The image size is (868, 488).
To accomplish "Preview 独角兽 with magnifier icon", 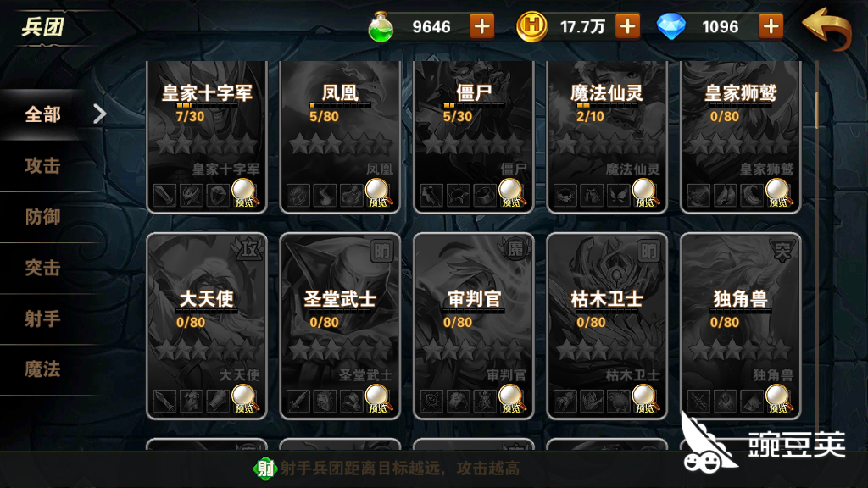I will [778, 399].
